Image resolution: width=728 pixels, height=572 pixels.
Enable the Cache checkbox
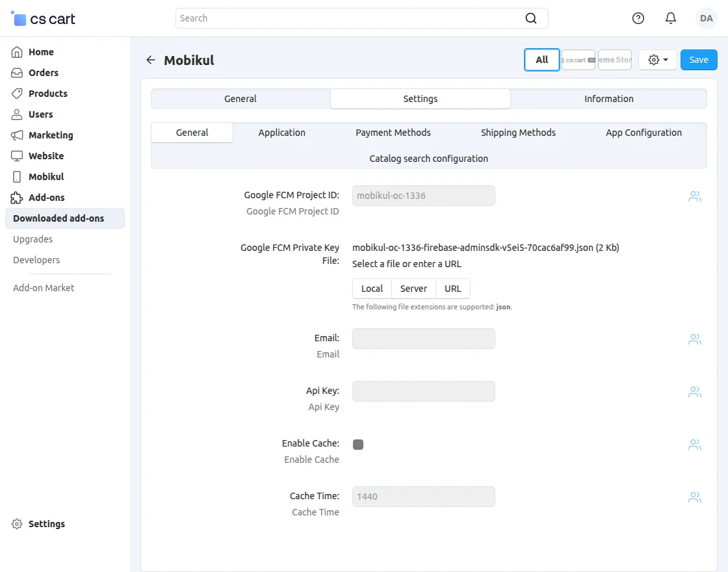[357, 445]
